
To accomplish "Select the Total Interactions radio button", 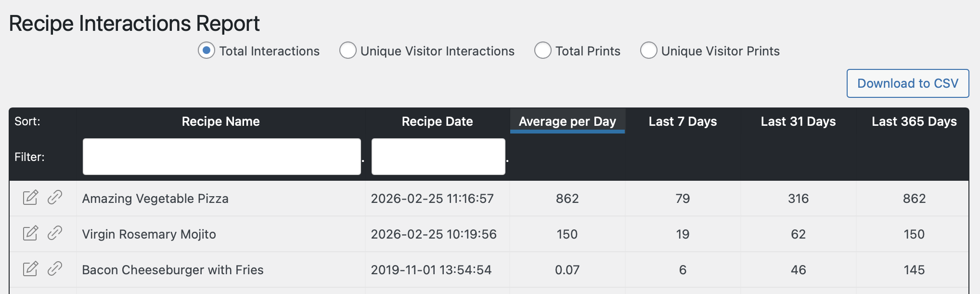I will 206,51.
